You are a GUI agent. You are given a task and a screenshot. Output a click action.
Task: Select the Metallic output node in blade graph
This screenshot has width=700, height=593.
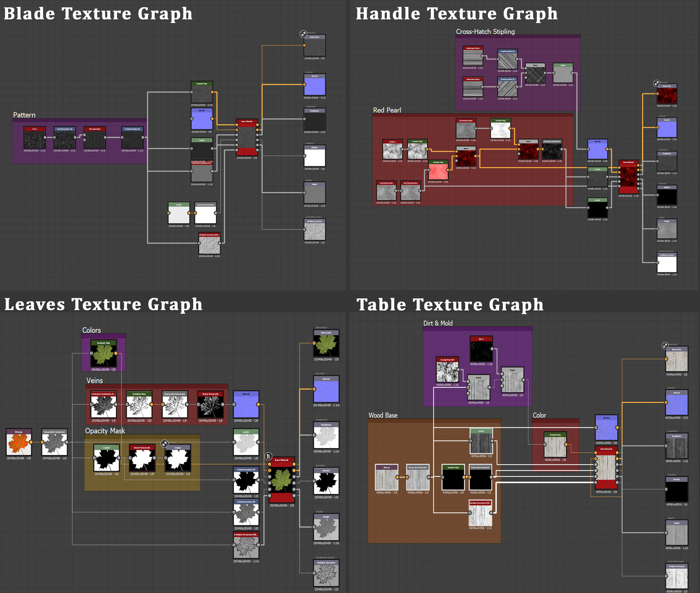[314, 157]
